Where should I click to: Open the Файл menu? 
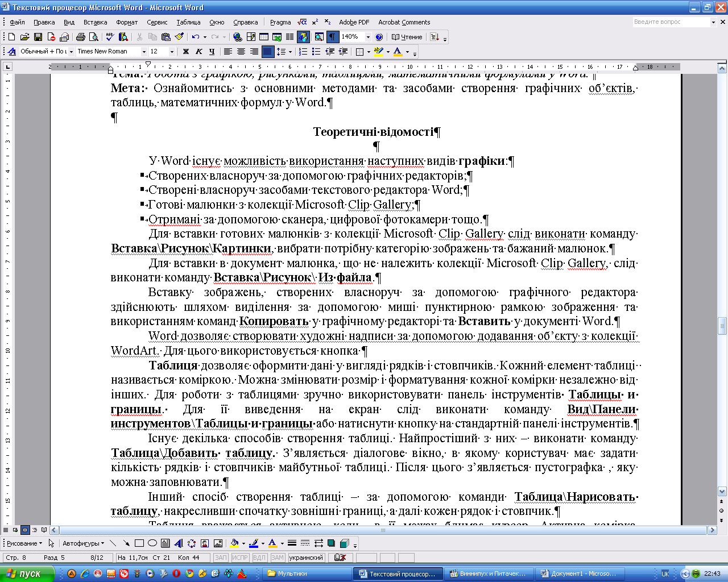click(17, 22)
